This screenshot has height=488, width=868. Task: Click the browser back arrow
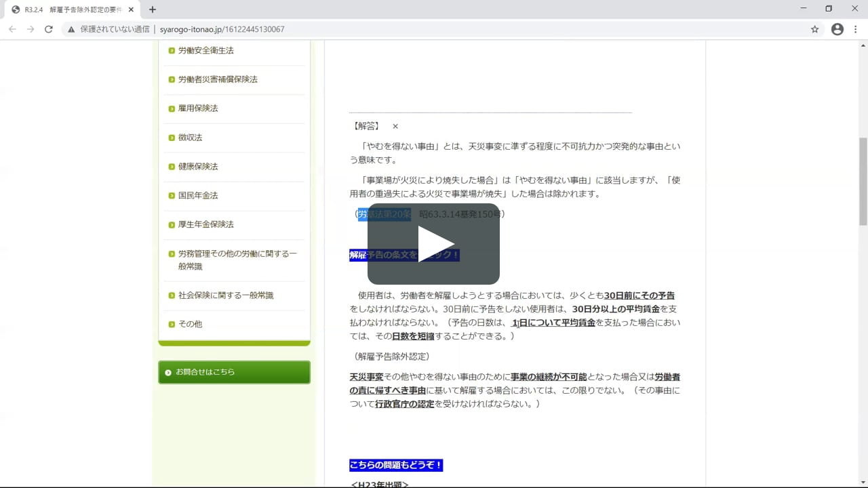12,29
